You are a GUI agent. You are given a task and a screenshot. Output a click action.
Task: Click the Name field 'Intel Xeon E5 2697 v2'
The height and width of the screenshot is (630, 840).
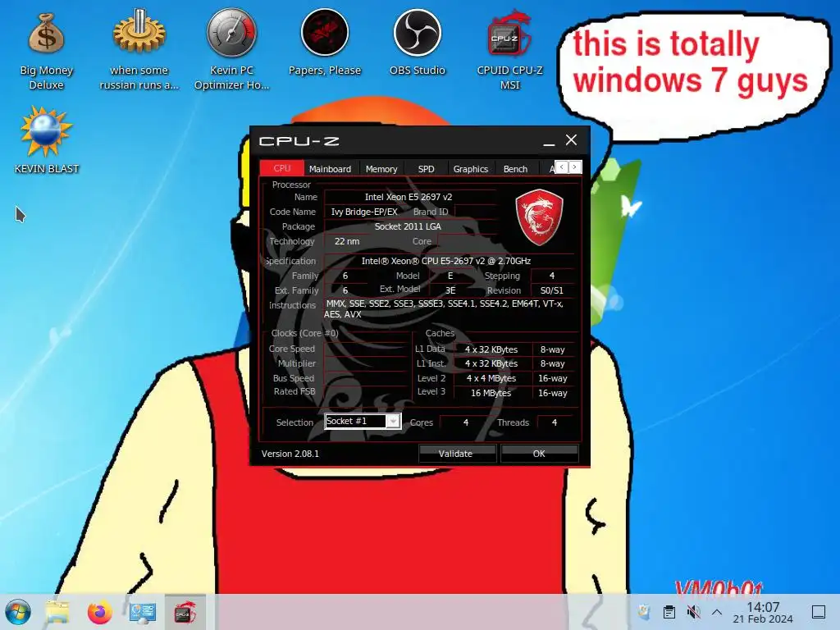[409, 197]
